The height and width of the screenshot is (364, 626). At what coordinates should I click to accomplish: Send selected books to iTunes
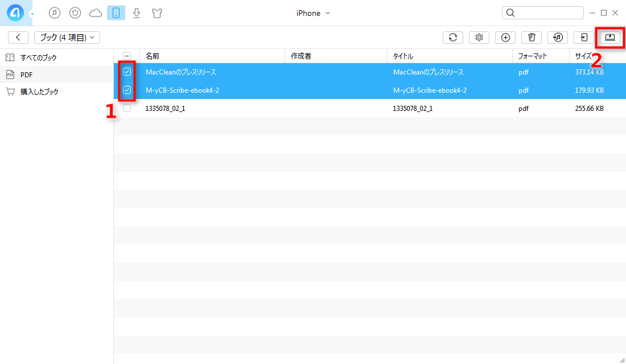(558, 38)
